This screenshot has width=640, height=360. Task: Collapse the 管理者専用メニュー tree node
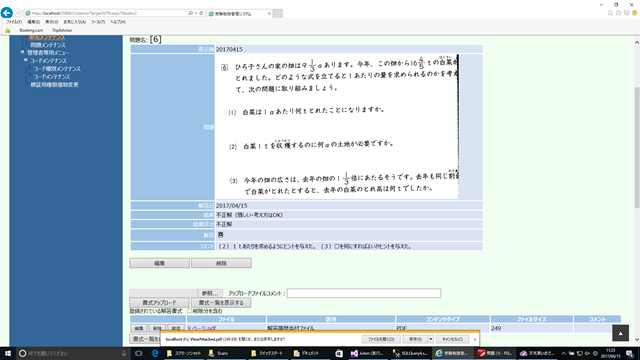(x=23, y=52)
